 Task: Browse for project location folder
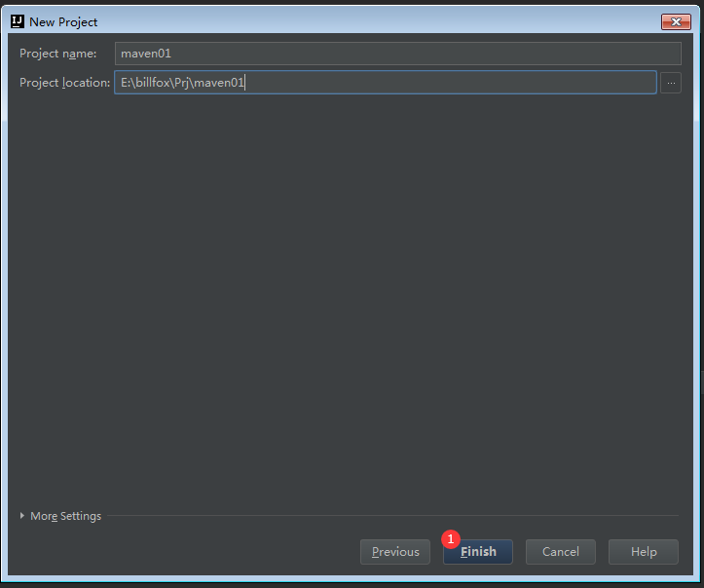[x=671, y=83]
